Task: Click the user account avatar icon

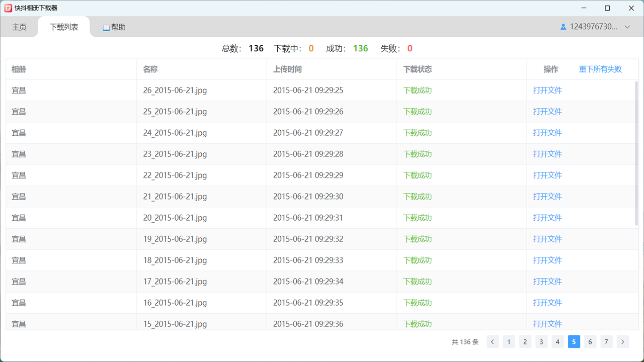Action: coord(563,27)
